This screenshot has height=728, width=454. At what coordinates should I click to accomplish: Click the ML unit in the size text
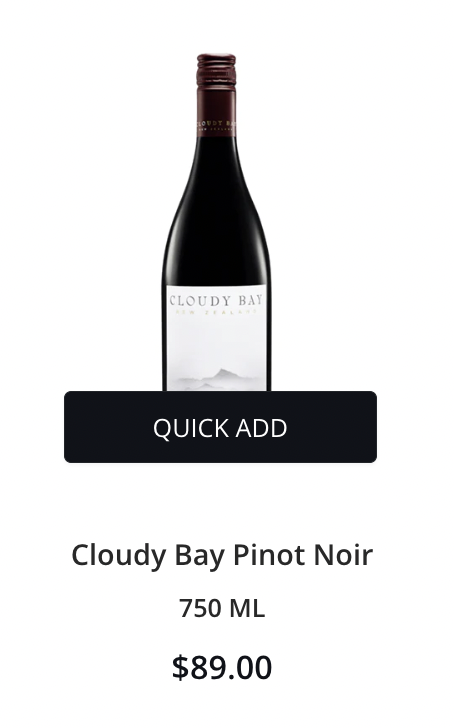tap(247, 608)
